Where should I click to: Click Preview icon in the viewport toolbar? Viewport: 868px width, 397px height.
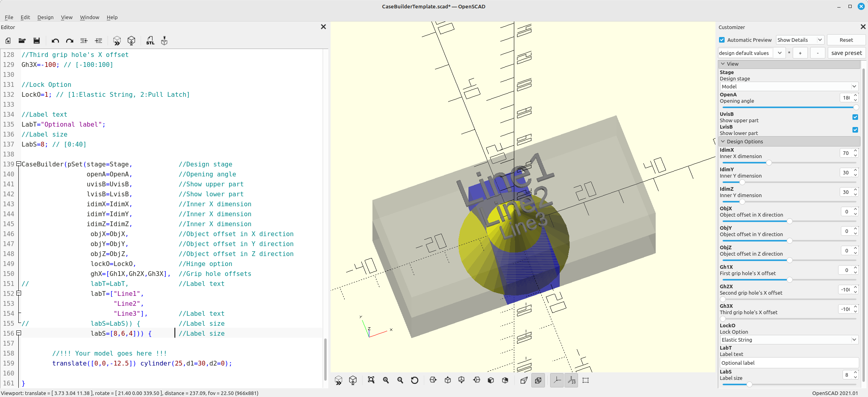339,380
